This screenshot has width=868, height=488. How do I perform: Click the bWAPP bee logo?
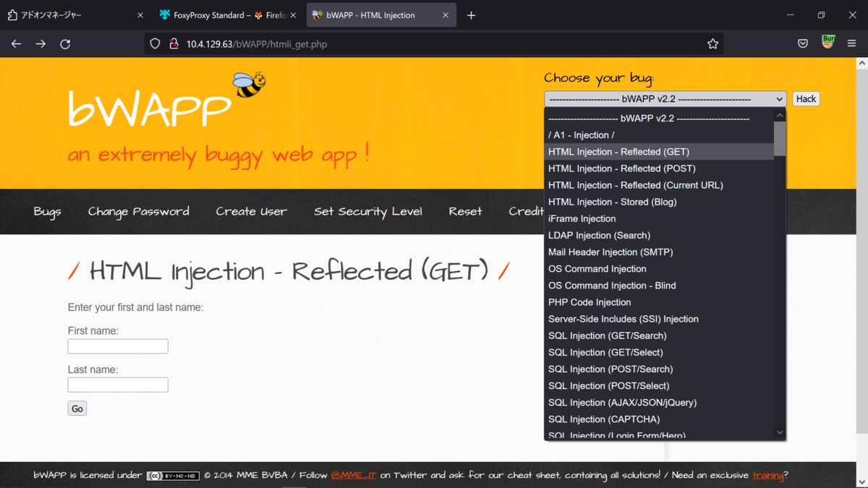click(x=249, y=85)
